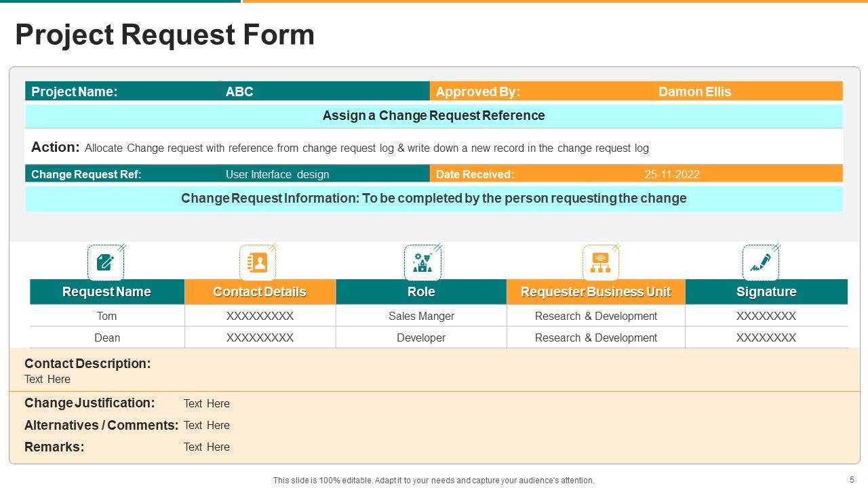Screen dimensions: 868x488
Task: Click Tom in the Request Name column
Action: (106, 316)
